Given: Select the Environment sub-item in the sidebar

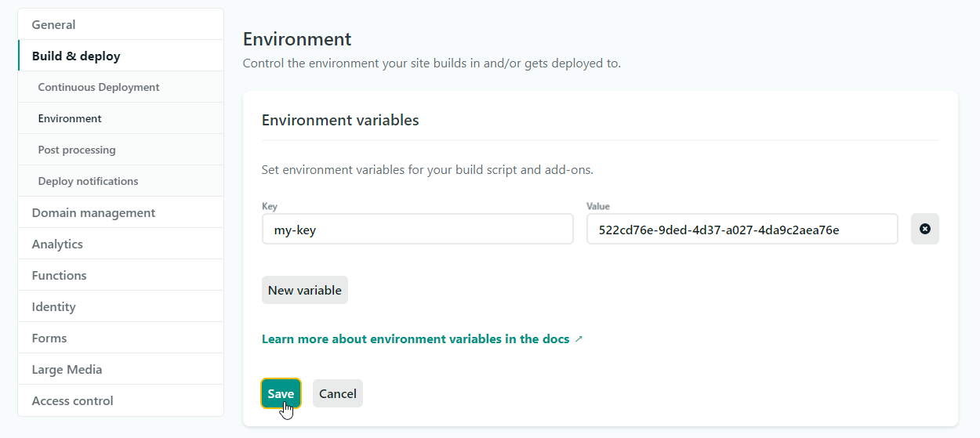Looking at the screenshot, I should 70,118.
